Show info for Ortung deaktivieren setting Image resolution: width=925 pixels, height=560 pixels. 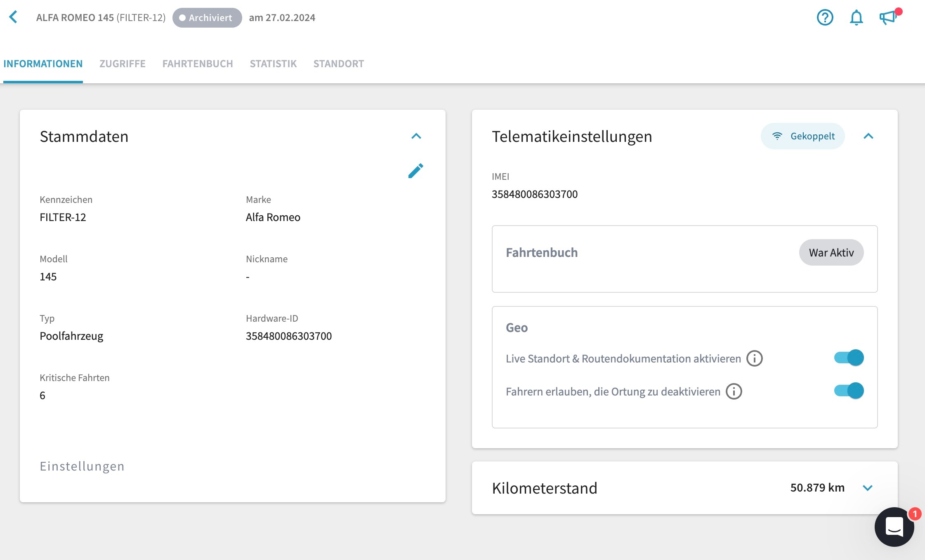pos(734,391)
